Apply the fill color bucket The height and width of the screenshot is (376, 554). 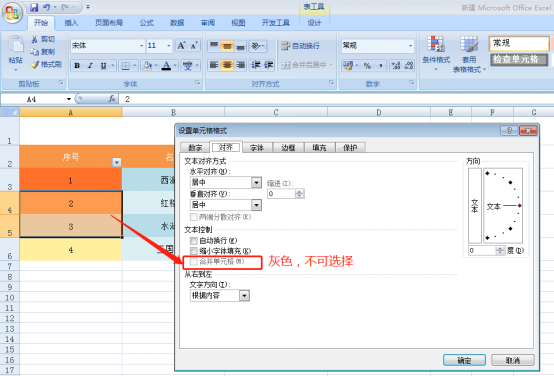[x=147, y=66]
